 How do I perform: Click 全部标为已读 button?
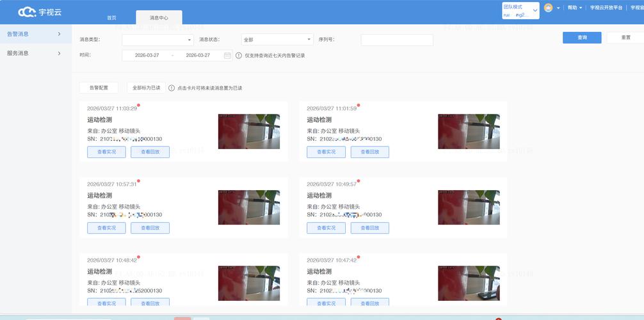click(x=146, y=88)
